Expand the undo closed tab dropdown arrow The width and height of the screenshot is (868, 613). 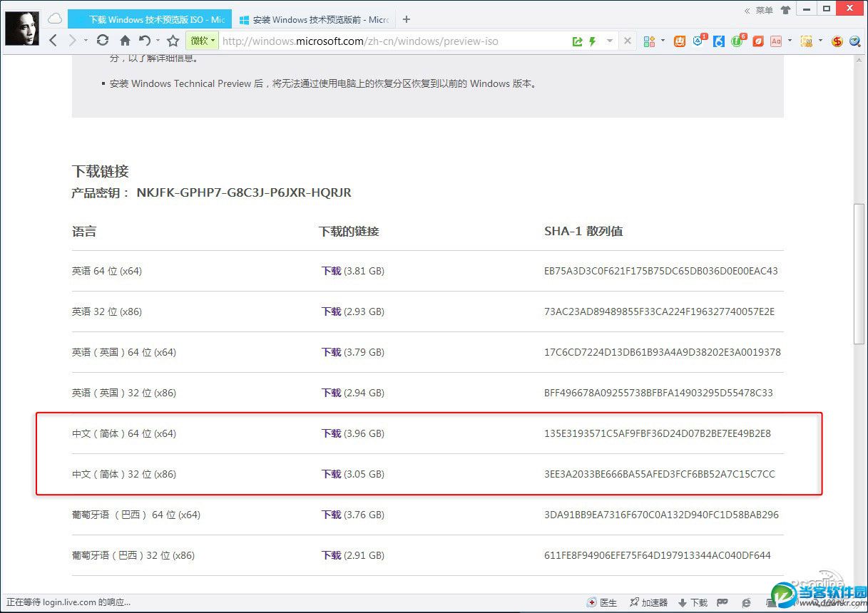click(x=158, y=41)
